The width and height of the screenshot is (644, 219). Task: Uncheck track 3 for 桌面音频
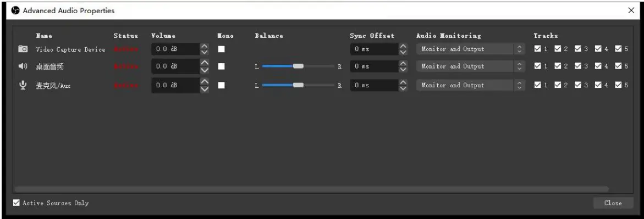tap(578, 66)
